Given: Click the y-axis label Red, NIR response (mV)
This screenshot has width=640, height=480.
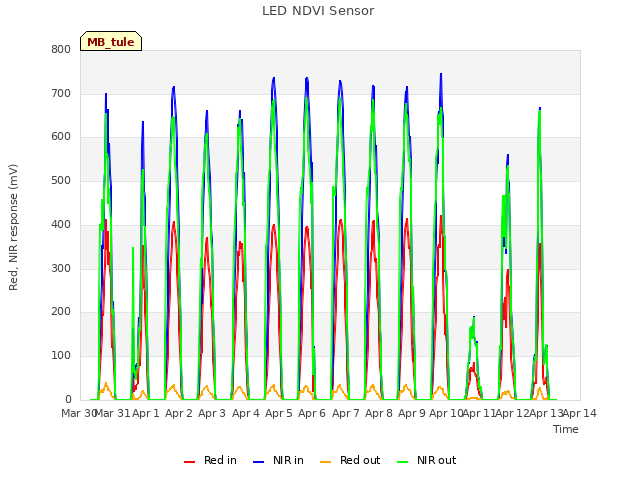Looking at the screenshot, I should tap(13, 227).
